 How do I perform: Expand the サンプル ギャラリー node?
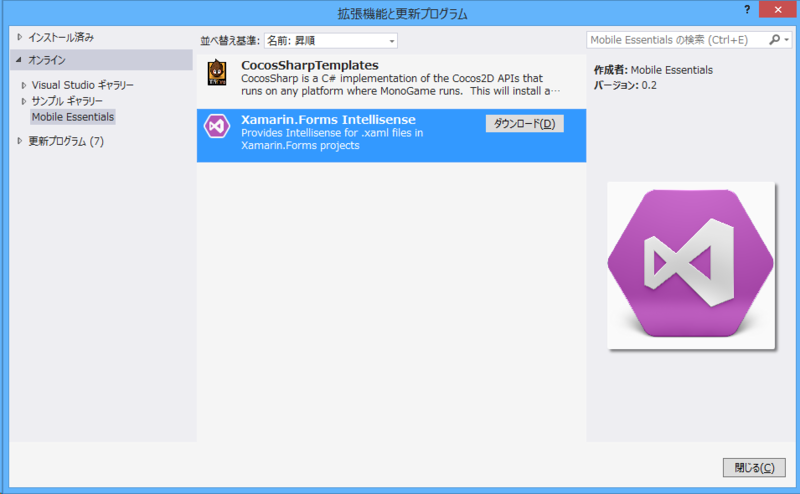23,101
